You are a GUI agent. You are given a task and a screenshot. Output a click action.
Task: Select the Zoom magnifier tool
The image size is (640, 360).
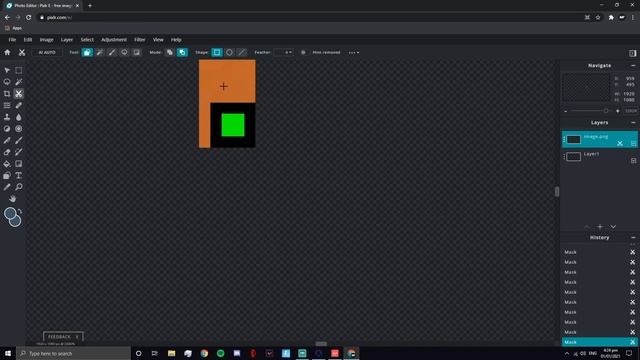coord(18,187)
